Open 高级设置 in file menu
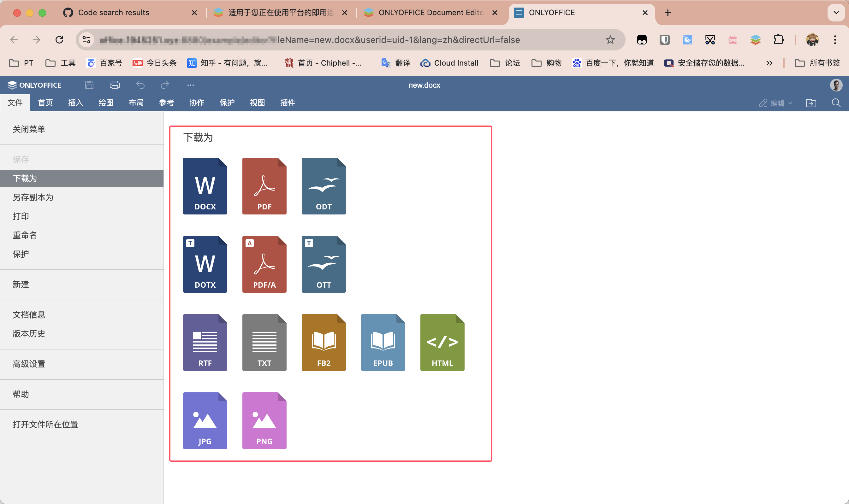 pyautogui.click(x=81, y=364)
